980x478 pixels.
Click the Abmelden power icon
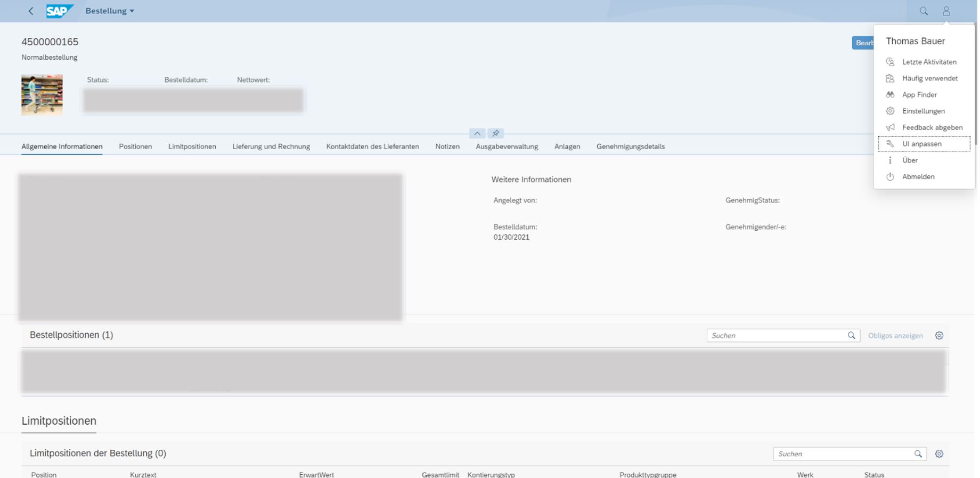(890, 176)
